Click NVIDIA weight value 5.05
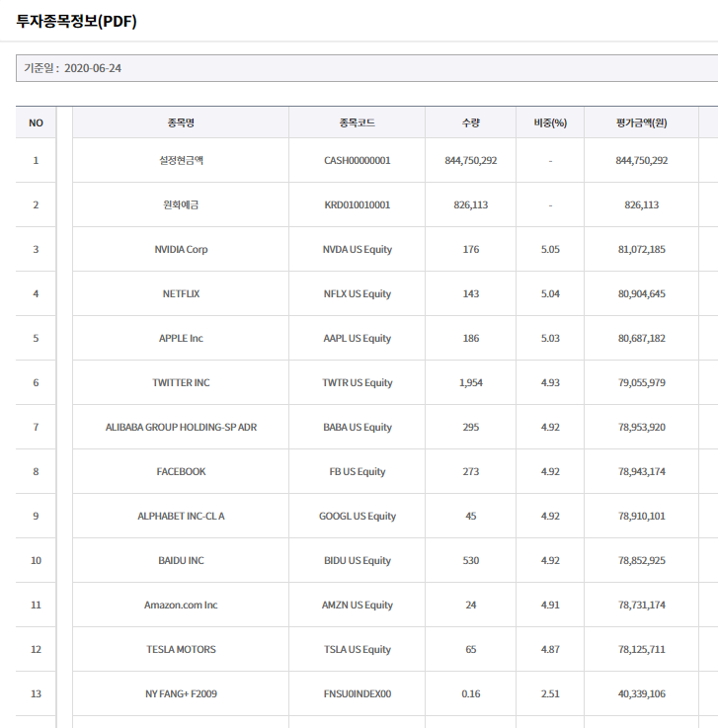Image resolution: width=718 pixels, height=728 pixels. point(550,249)
